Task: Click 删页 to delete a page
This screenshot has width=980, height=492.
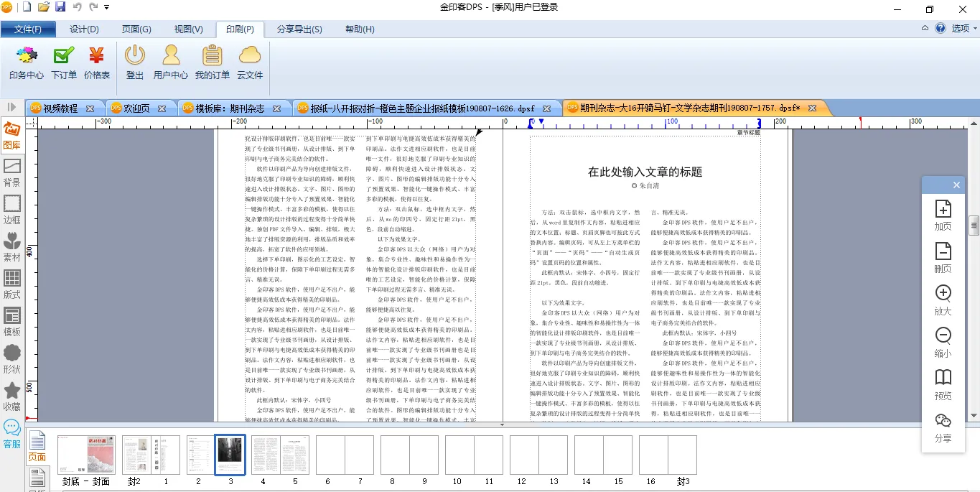Action: 943,258
